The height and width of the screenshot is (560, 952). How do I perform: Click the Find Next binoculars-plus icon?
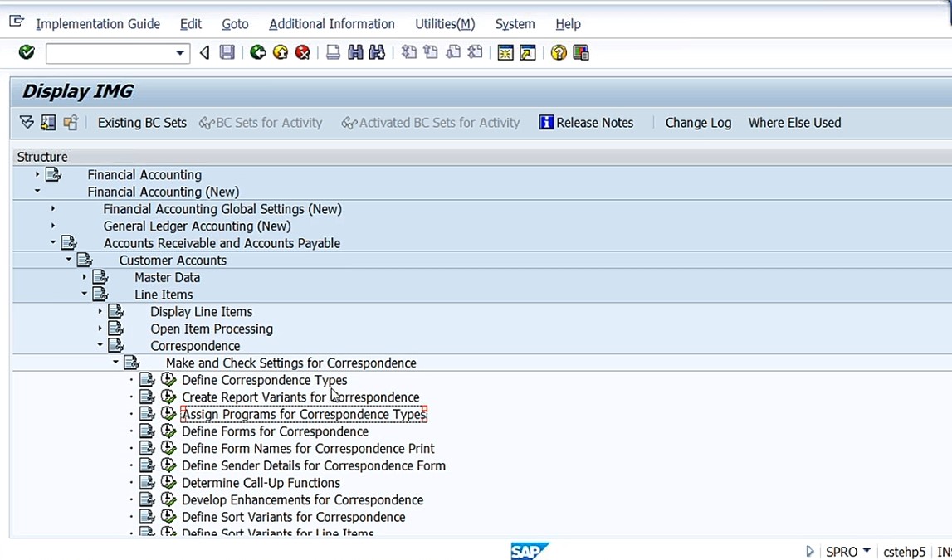[x=377, y=53]
